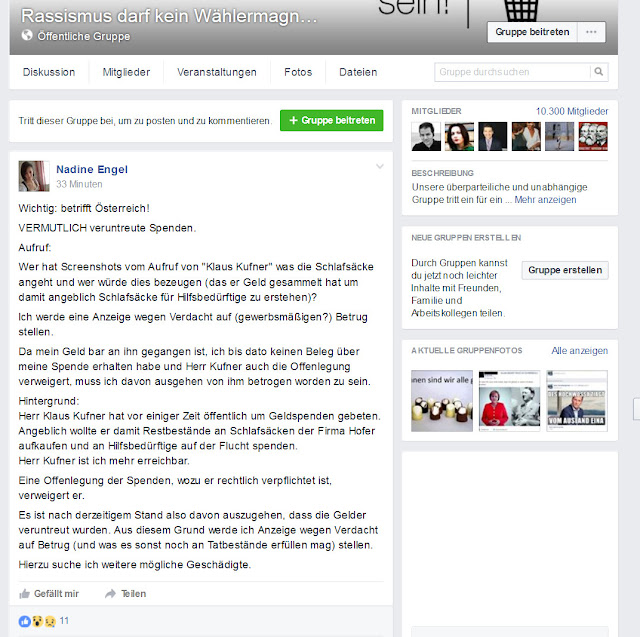The image size is (640, 637).
Task: Open the Merkel group photo thumbnail
Action: point(509,401)
